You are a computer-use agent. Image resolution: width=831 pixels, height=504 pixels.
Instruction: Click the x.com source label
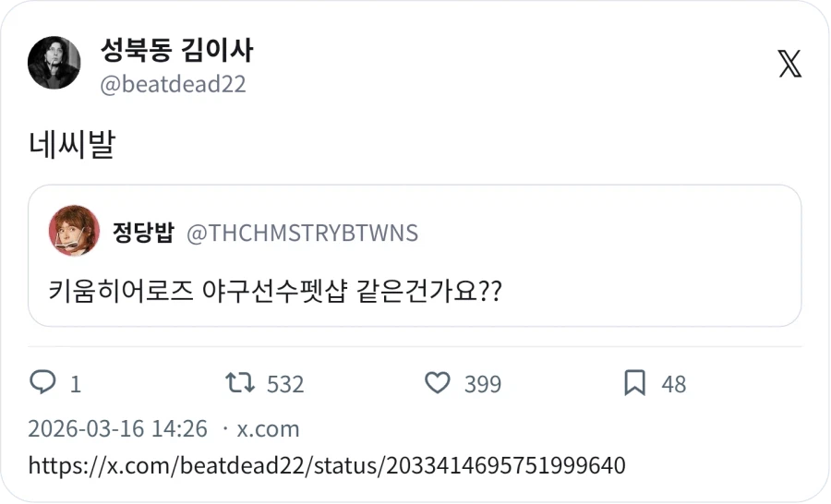pyautogui.click(x=268, y=429)
